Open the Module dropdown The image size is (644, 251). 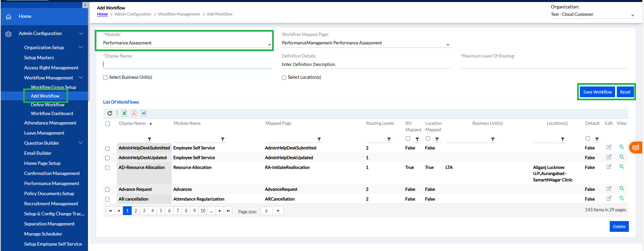(x=269, y=45)
